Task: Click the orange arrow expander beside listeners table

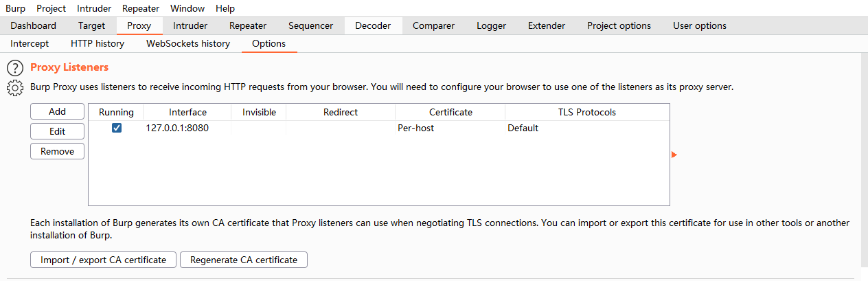Action: click(674, 155)
